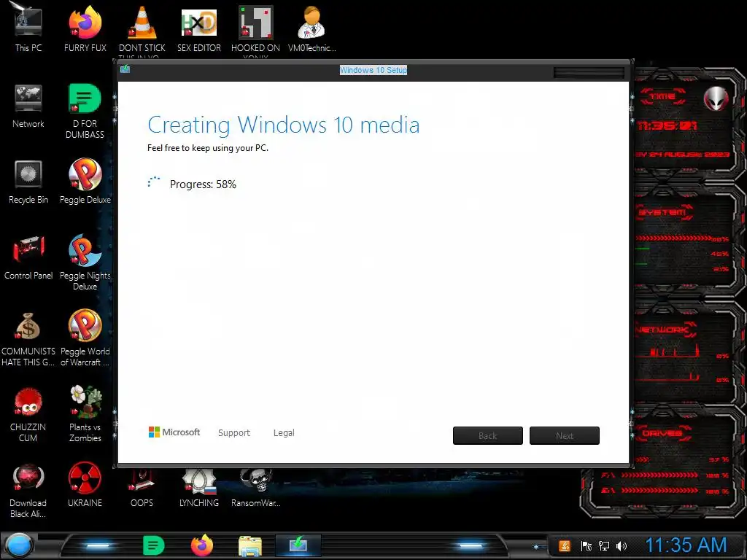Screen dimensions: 747x560
Task: Open the Support link in Setup
Action: click(234, 433)
